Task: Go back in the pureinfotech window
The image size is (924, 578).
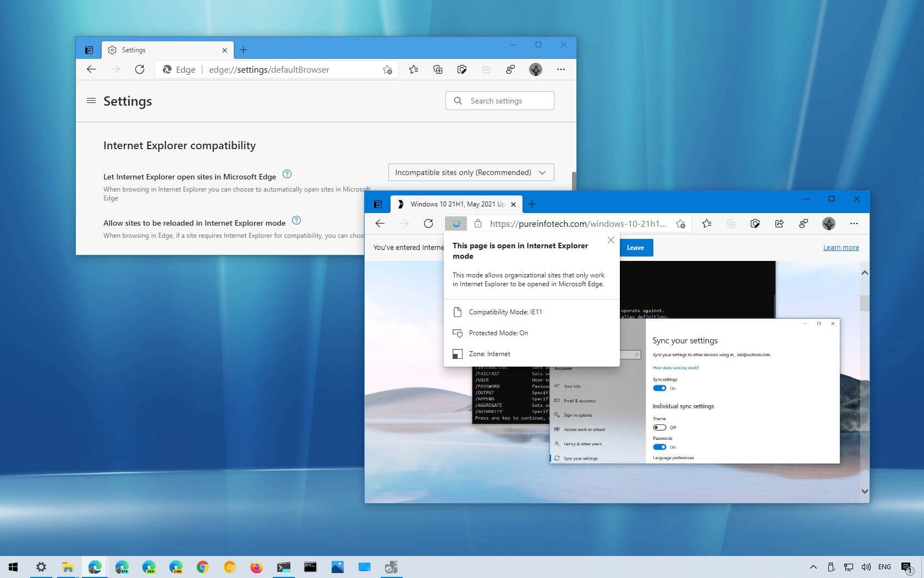Action: pyautogui.click(x=380, y=223)
